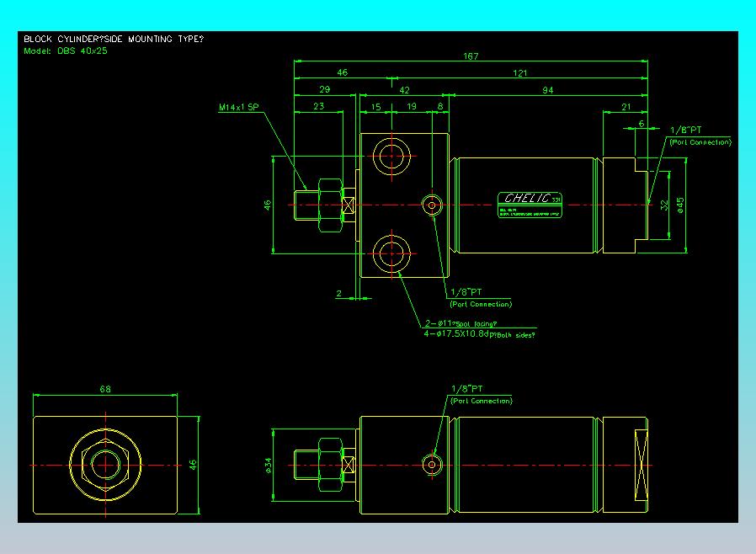Click the '21' end cap dimension
This screenshot has height=554, width=756.
(626, 107)
